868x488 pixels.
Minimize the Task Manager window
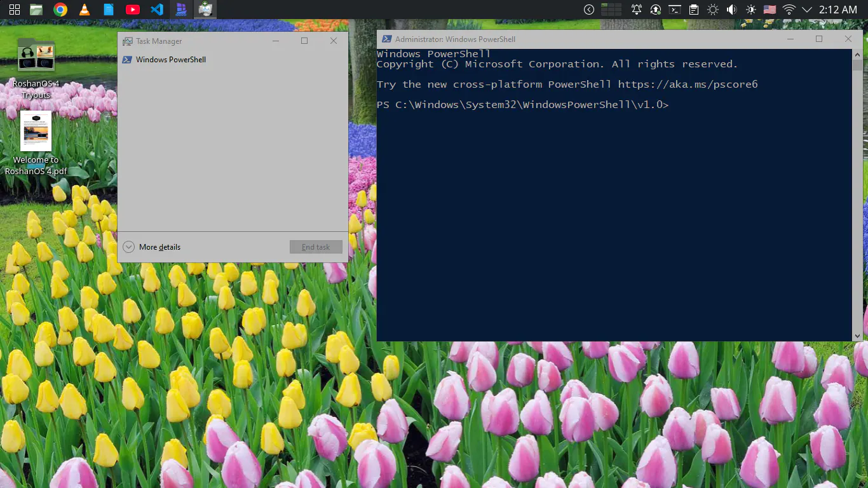pos(276,41)
